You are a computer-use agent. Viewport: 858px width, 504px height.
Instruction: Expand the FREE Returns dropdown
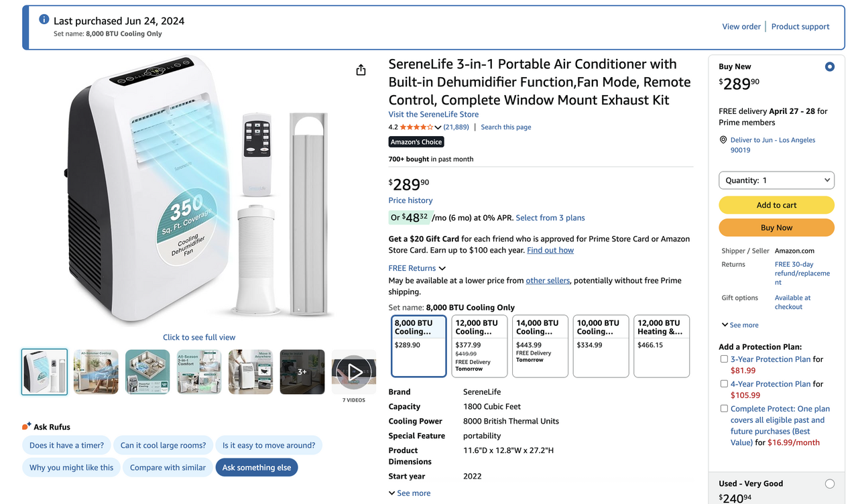[x=417, y=268]
